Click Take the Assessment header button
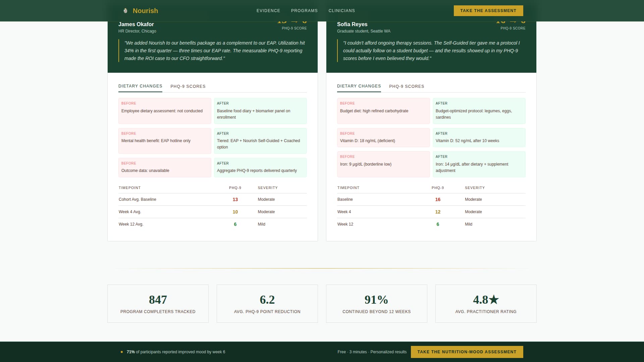Screen dimensions: 644x362 click(488, 11)
